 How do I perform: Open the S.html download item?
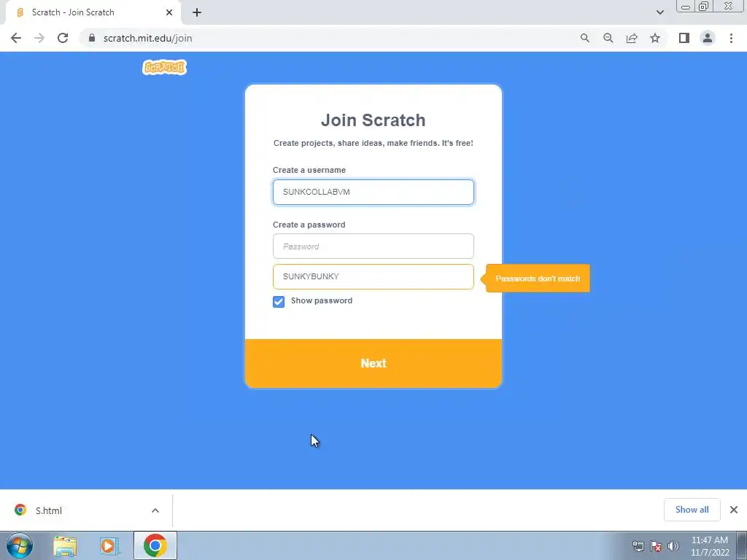pyautogui.click(x=49, y=510)
